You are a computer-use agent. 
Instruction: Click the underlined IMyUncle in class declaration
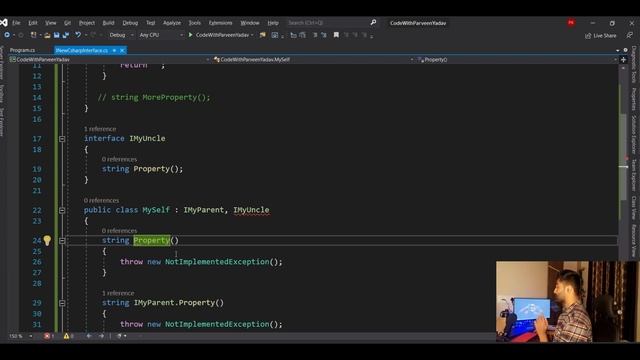point(251,210)
